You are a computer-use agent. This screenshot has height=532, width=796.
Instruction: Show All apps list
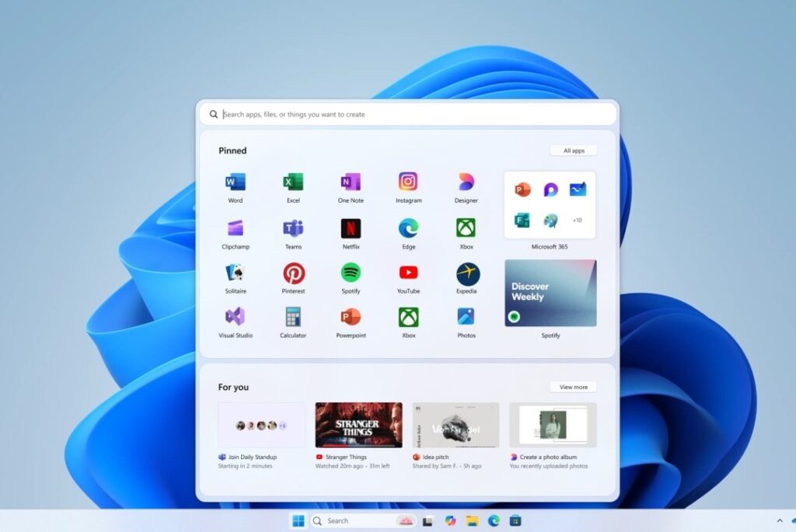573,150
